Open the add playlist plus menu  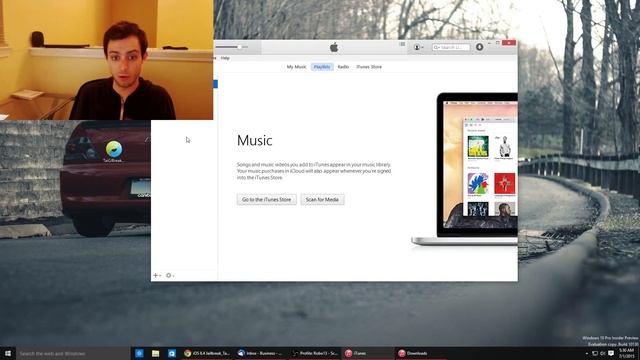coord(157,276)
